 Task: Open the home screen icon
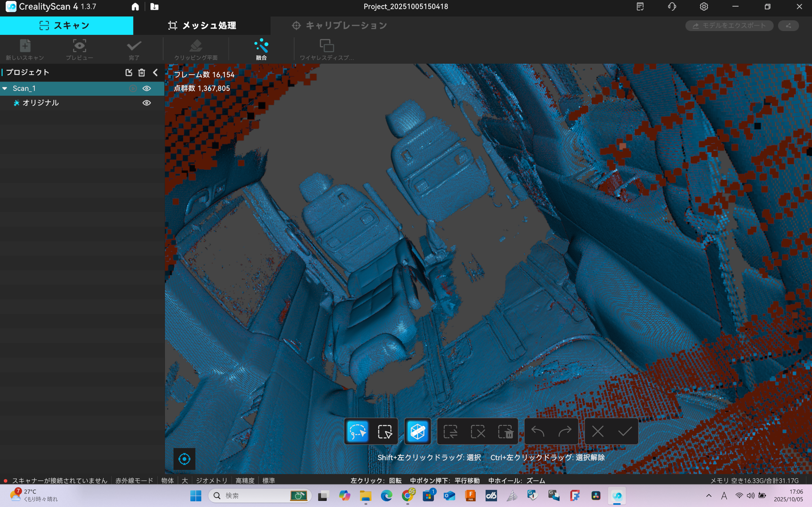[135, 7]
